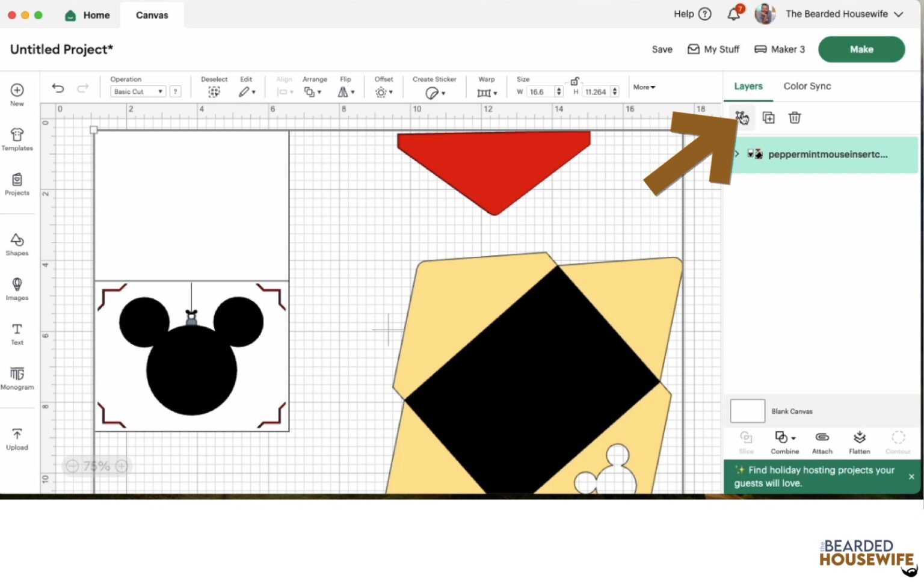Image resolution: width=924 pixels, height=587 pixels.
Task: Click the height stepper arrows
Action: (x=614, y=91)
